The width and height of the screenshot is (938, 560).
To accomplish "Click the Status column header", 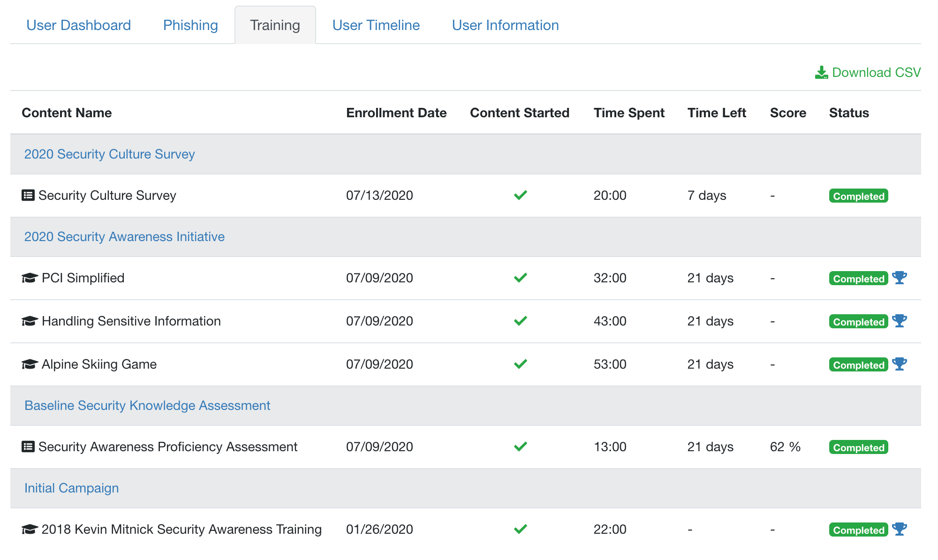I will 849,113.
